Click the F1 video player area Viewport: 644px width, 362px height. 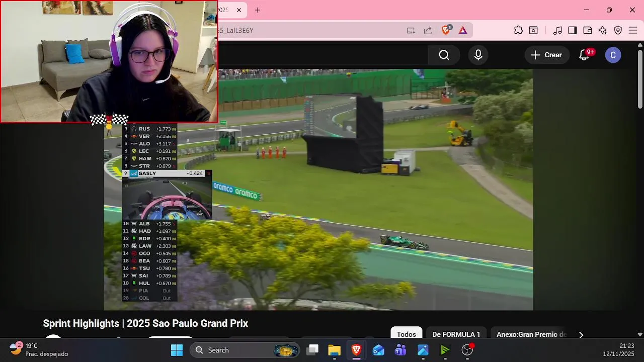pos(318,190)
